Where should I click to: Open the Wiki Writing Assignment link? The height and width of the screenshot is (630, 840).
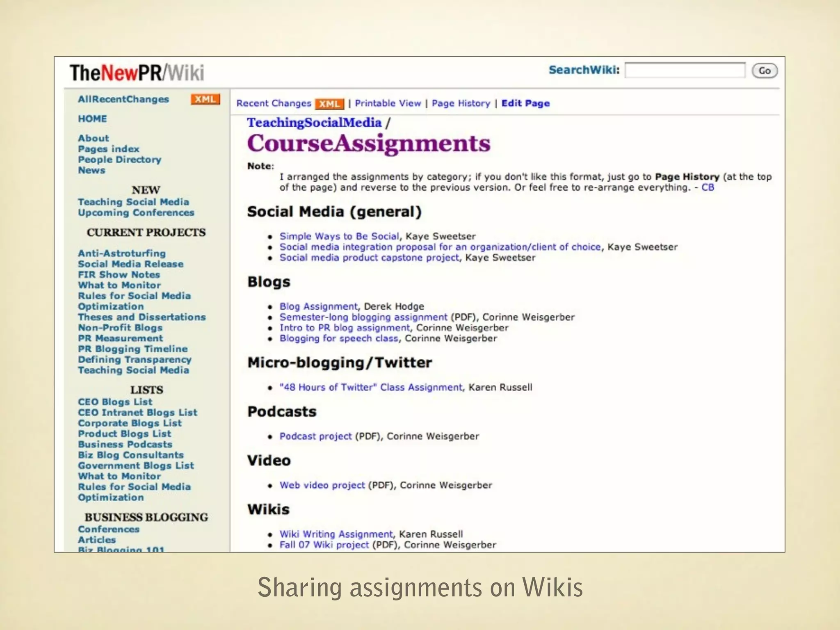[x=336, y=534]
